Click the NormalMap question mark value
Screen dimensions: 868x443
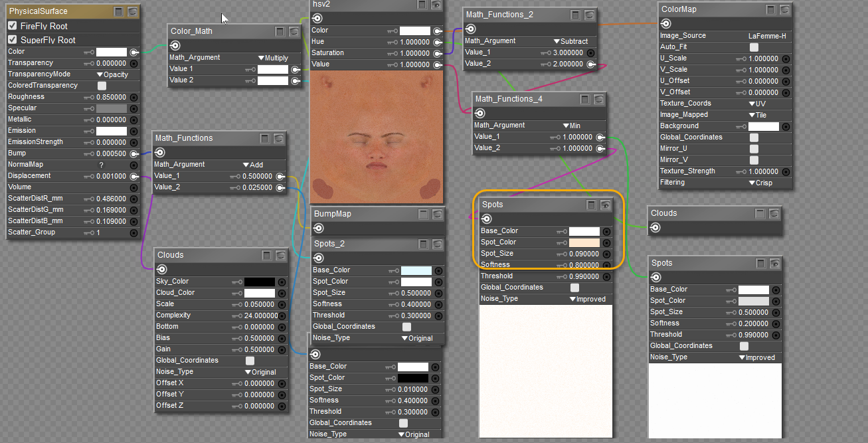[x=102, y=165]
